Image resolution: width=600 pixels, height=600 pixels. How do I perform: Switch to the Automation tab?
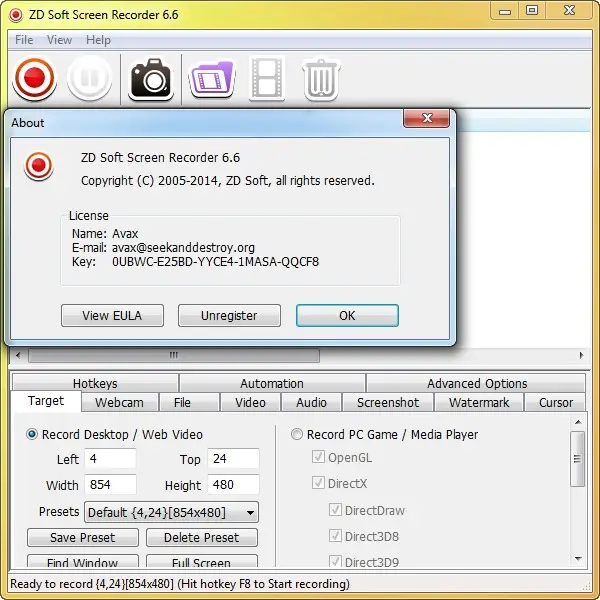pyautogui.click(x=272, y=383)
